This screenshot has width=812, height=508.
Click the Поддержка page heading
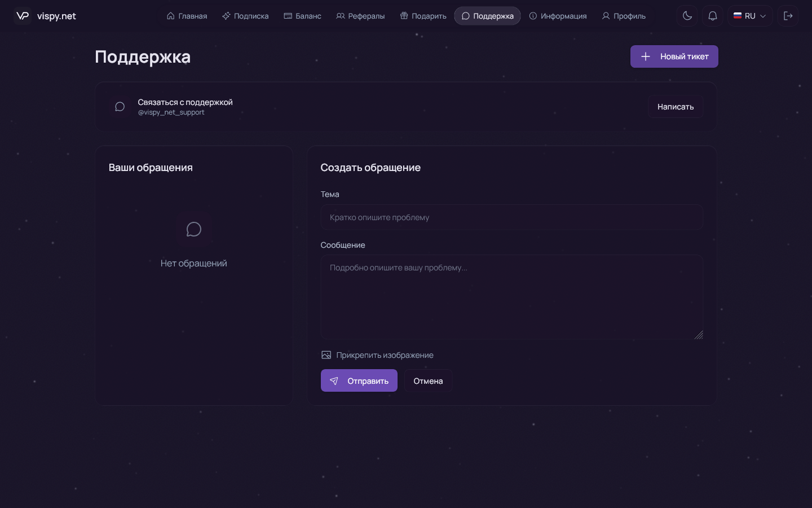click(143, 57)
